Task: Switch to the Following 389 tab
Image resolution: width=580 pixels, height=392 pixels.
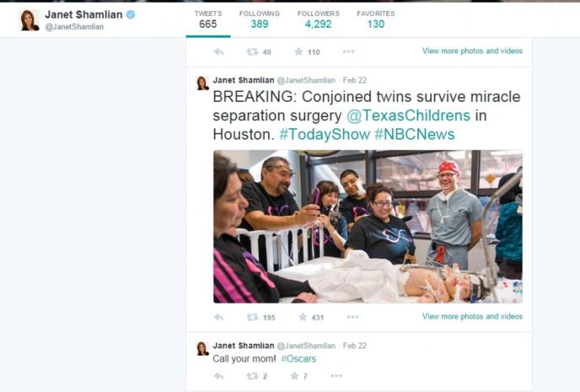Action: coord(260,19)
